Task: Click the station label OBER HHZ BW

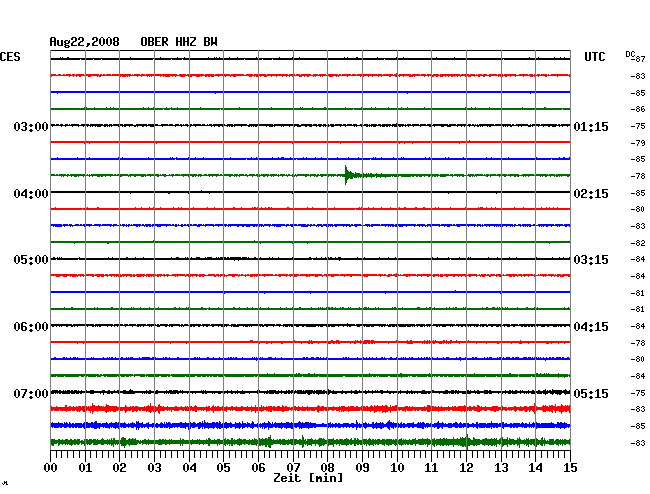Action: tap(179, 42)
